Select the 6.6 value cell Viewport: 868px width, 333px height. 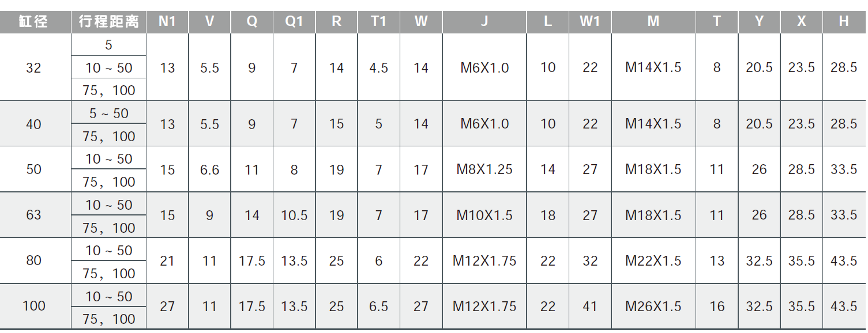click(x=209, y=169)
